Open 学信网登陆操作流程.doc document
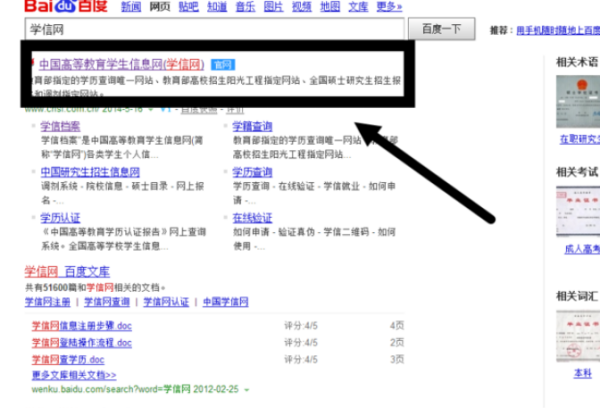 click(x=82, y=343)
